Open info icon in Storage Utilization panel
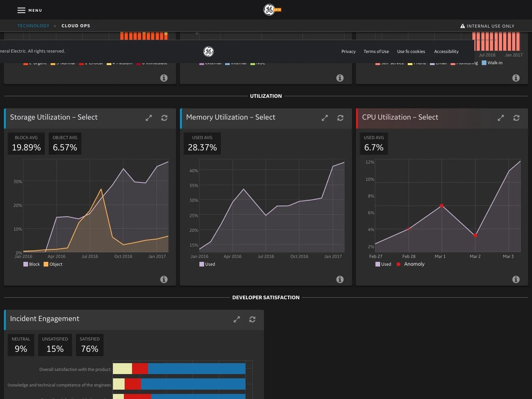This screenshot has height=399, width=532. 164,279
